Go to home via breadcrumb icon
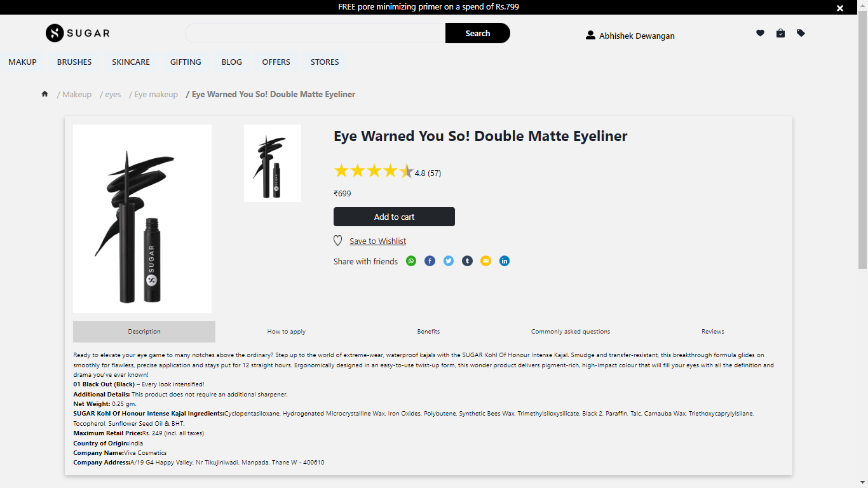The height and width of the screenshot is (488, 868). click(x=44, y=94)
